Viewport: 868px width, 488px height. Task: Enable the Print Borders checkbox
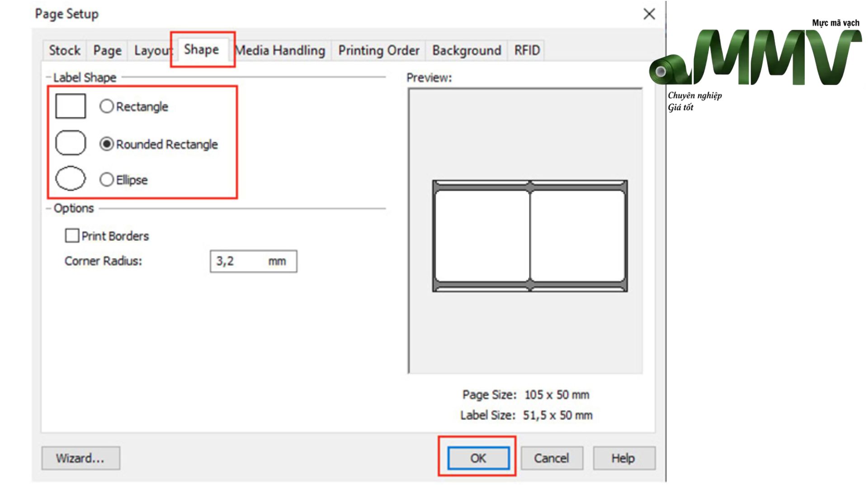pyautogui.click(x=72, y=235)
